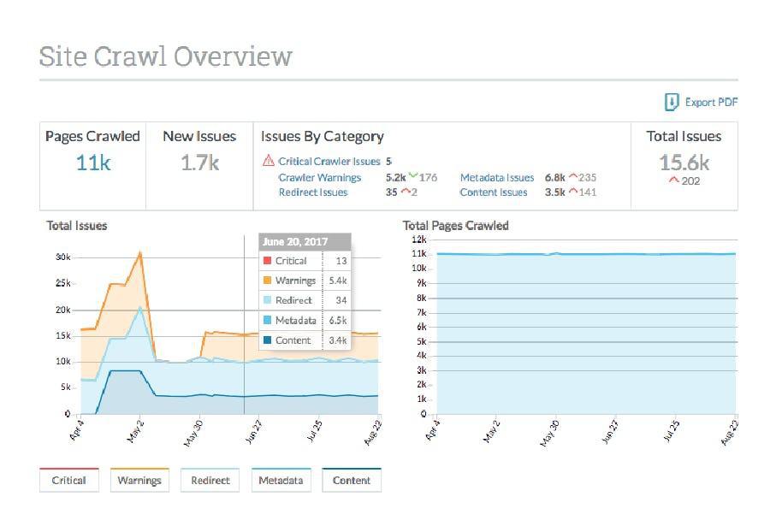Screen dimensions: 782x532
Task: Open the Content Issues link
Action: coord(493,192)
